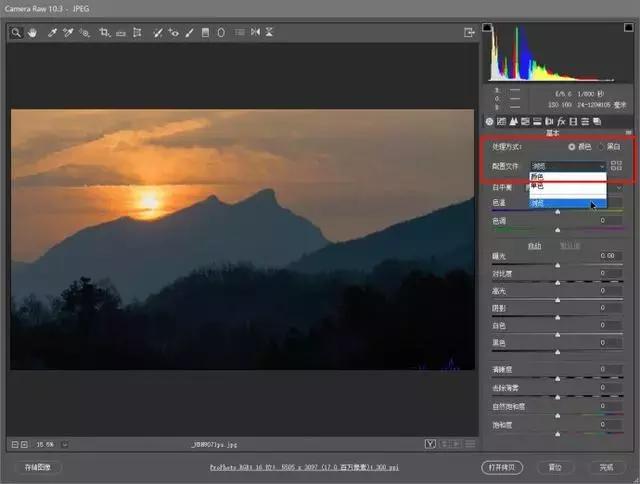The height and width of the screenshot is (484, 640).
Task: Zoom in with the plus button
Action: pos(24,444)
